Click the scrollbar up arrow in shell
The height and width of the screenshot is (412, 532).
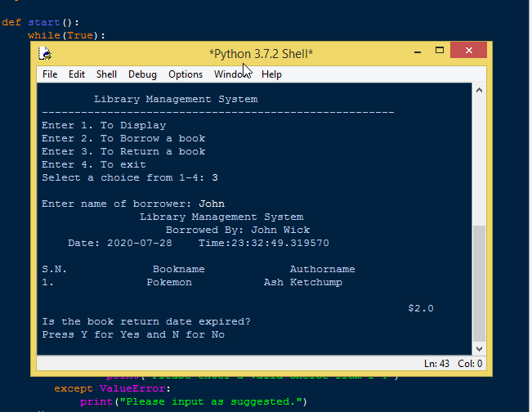(479, 91)
